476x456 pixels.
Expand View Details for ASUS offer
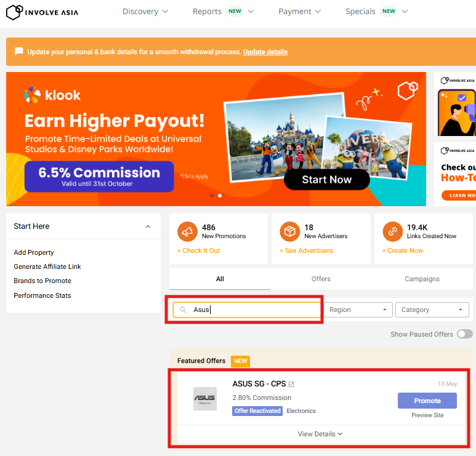pos(320,434)
